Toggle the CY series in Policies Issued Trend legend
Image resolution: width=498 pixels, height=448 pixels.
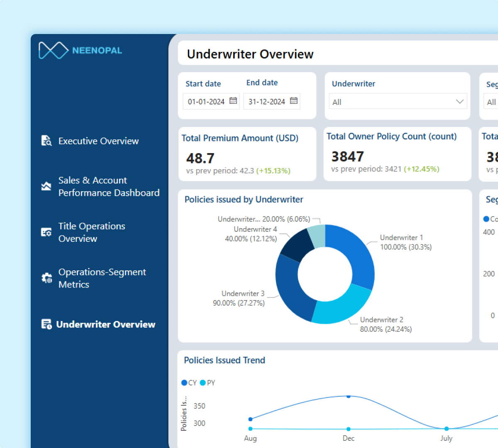pyautogui.click(x=189, y=383)
